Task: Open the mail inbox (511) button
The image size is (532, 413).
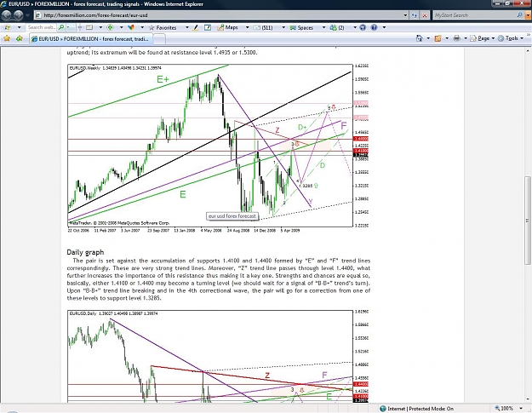Action: click(x=263, y=27)
